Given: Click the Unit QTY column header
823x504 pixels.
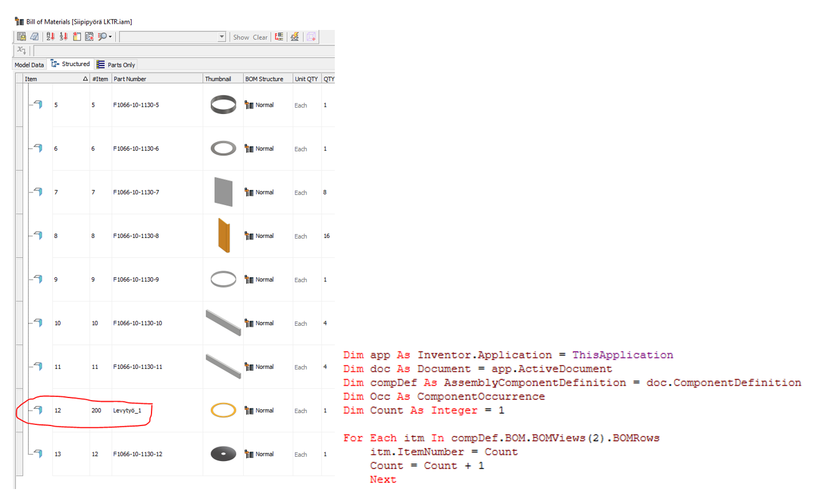Looking at the screenshot, I should click(x=307, y=79).
